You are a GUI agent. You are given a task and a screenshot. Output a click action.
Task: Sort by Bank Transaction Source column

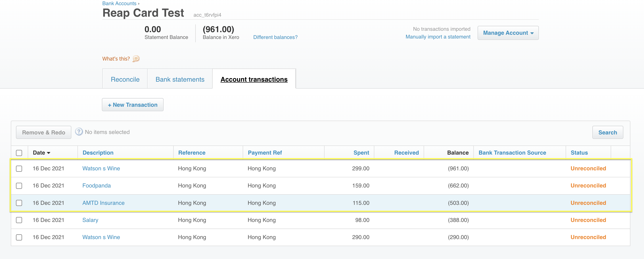tap(512, 153)
